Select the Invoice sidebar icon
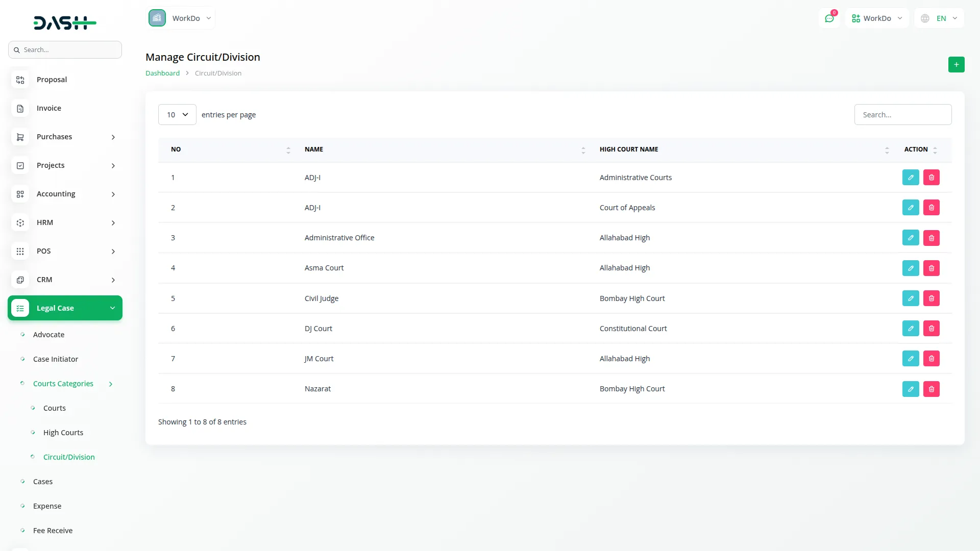 coord(20,108)
